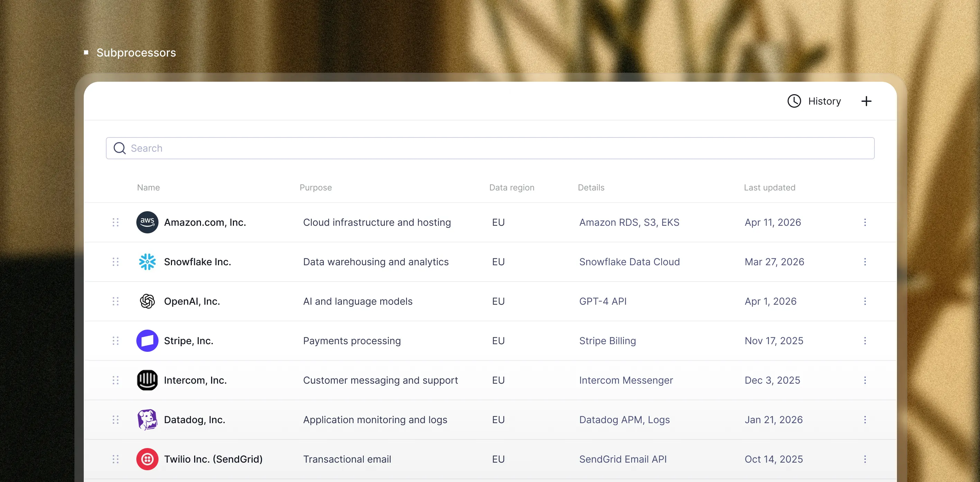Screen dimensions: 980x482
Task: Click the Twilio SendGrid logo icon
Action: [x=147, y=459]
